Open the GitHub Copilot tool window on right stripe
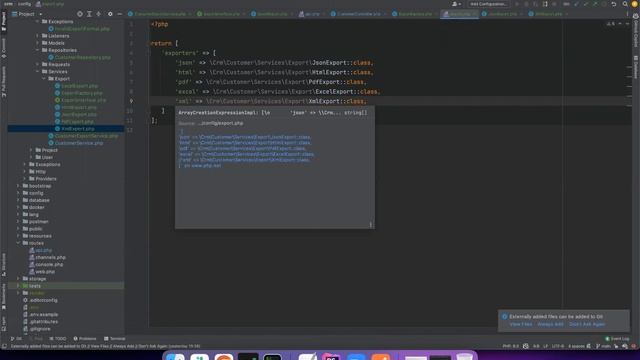This screenshot has width=640, height=360. tap(636, 31)
